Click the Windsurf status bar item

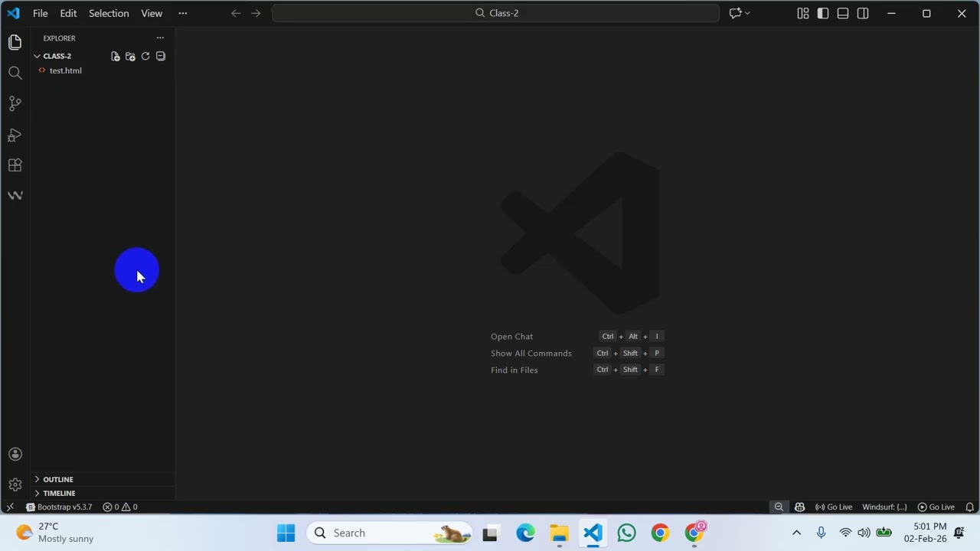click(x=884, y=507)
